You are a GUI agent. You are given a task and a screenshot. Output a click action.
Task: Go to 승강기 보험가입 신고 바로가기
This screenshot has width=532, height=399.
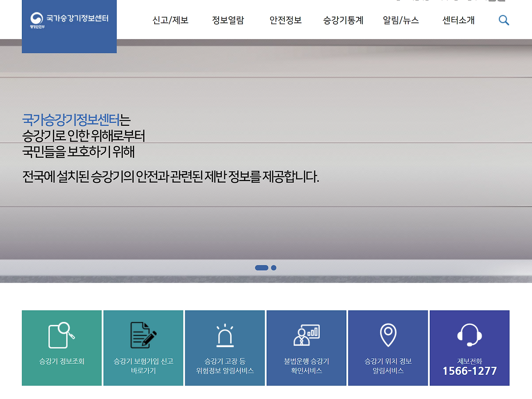pos(143,348)
